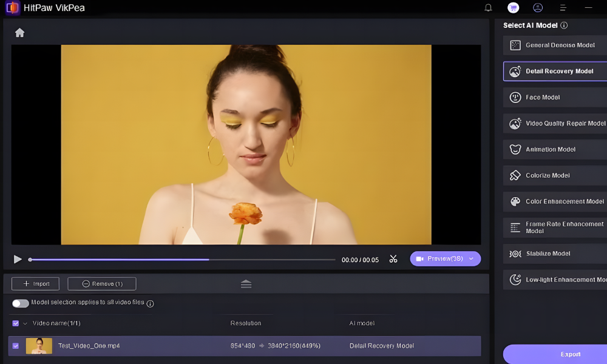Screen dimensions: 607x364
Task: Click the scissors trim icon
Action: click(393, 259)
